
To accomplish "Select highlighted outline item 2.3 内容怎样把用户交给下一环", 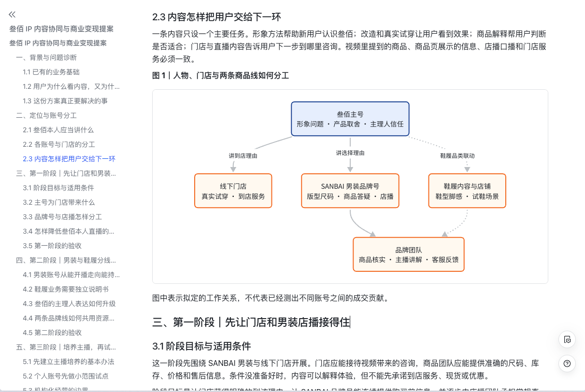I will click(x=69, y=159).
